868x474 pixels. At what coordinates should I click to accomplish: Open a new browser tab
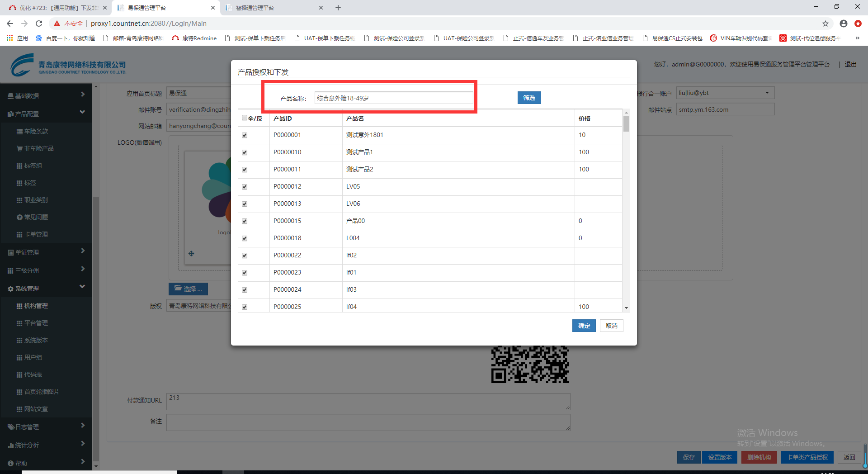point(338,8)
